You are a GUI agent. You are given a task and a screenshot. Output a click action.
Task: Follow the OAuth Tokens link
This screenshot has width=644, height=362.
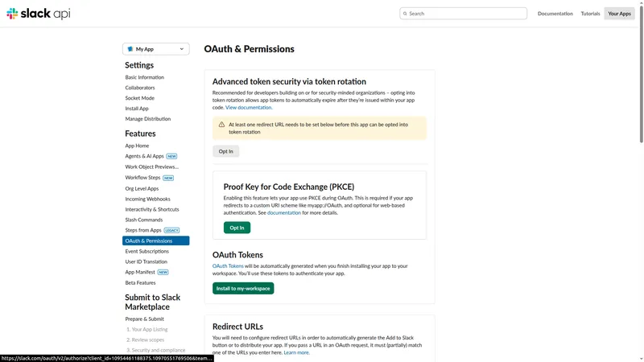tap(228, 266)
